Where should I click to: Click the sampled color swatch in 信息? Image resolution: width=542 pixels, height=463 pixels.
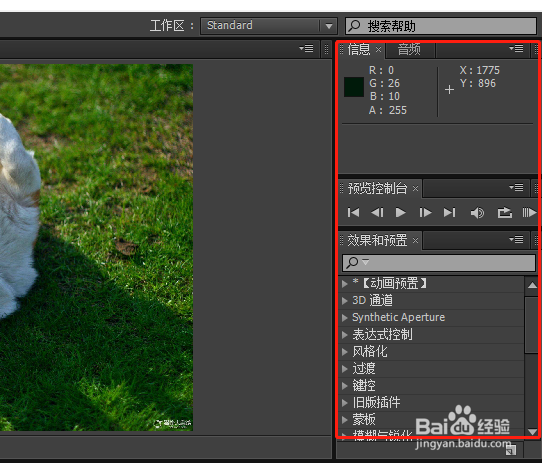pyautogui.click(x=354, y=87)
